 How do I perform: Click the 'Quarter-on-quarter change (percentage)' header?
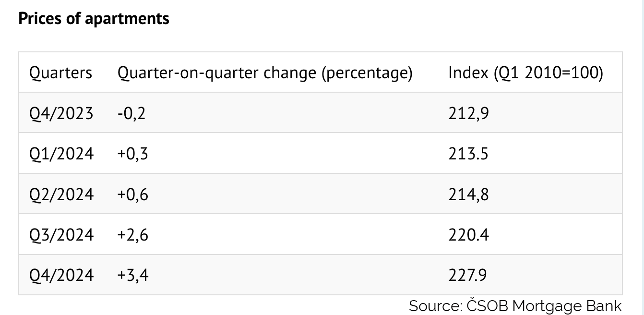pyautogui.click(x=265, y=73)
